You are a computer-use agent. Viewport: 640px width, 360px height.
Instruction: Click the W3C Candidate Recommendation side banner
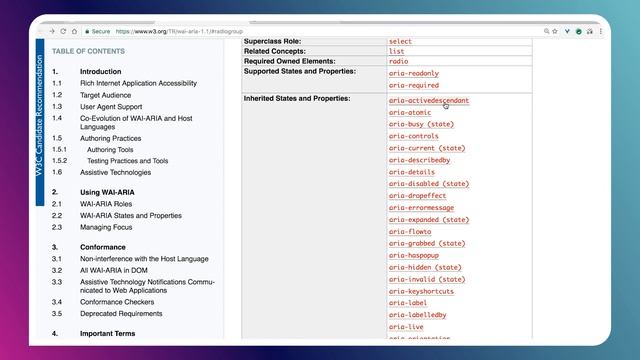click(x=40, y=122)
